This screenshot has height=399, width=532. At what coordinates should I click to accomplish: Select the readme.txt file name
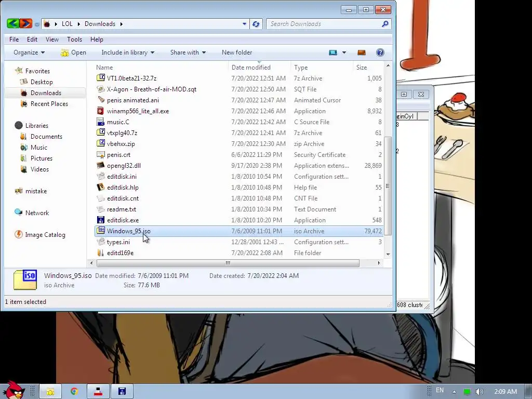(122, 209)
